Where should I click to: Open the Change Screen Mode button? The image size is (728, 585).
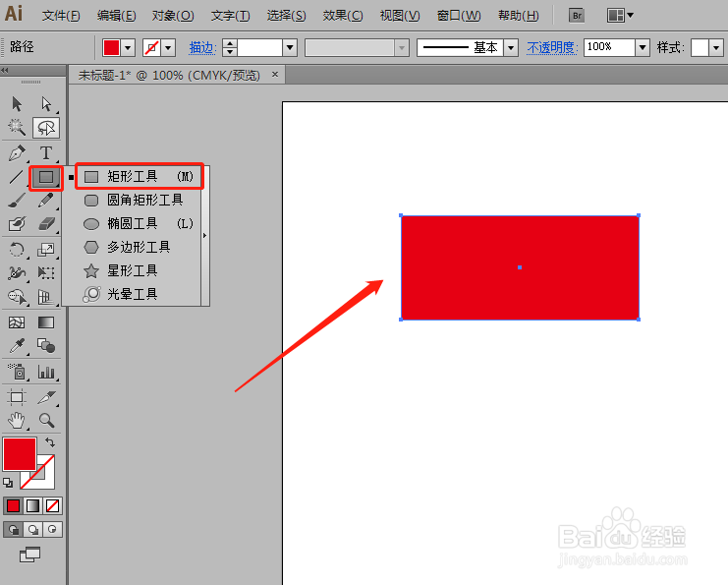pos(30,555)
